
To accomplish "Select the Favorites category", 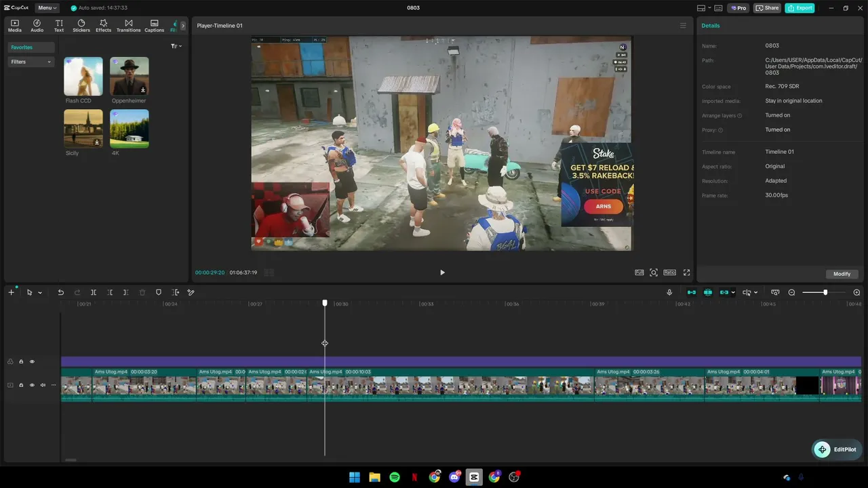I will tap(31, 47).
